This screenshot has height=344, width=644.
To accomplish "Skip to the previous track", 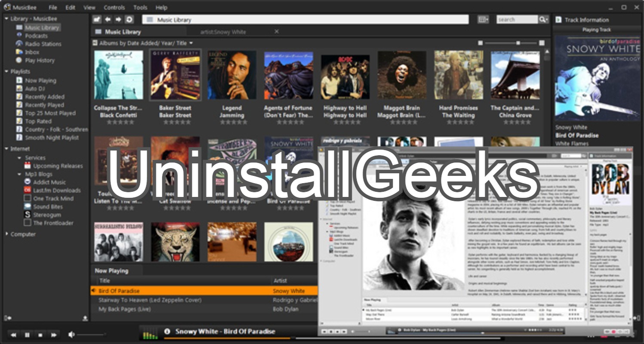I will pos(14,335).
